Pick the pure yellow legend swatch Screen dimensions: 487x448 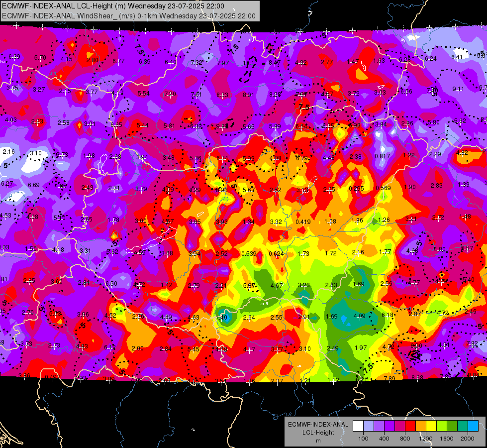click(431, 426)
